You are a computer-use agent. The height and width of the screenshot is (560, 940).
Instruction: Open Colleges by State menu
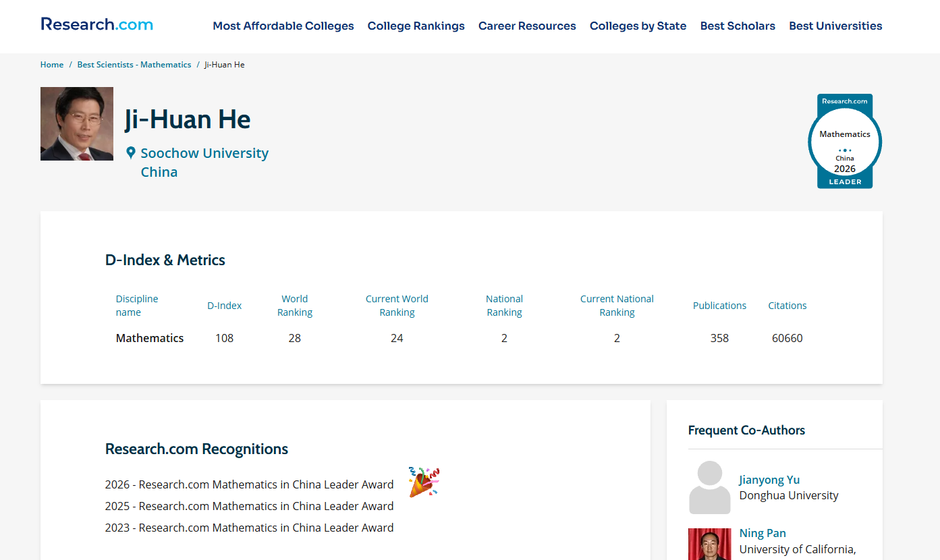tap(638, 26)
